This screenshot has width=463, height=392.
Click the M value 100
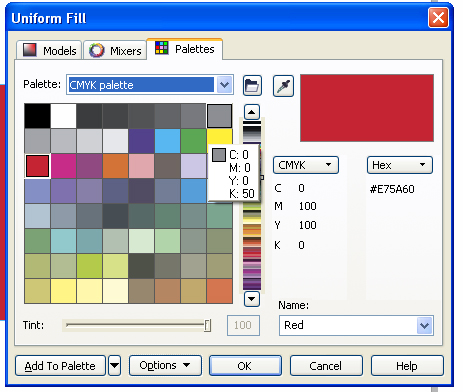(x=307, y=206)
